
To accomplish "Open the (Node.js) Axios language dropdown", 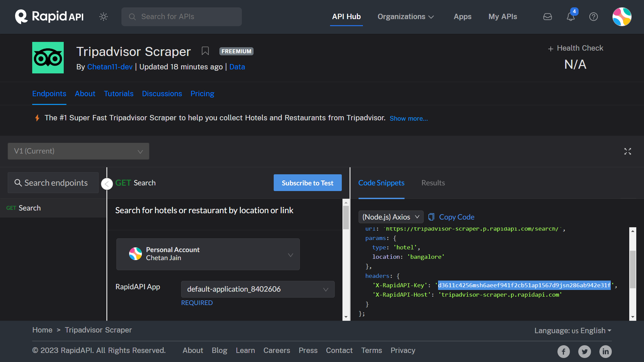I will (391, 217).
